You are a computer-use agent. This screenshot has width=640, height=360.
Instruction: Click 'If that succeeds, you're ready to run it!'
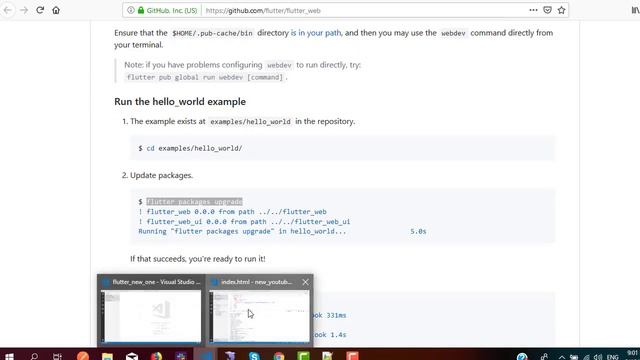198,259
